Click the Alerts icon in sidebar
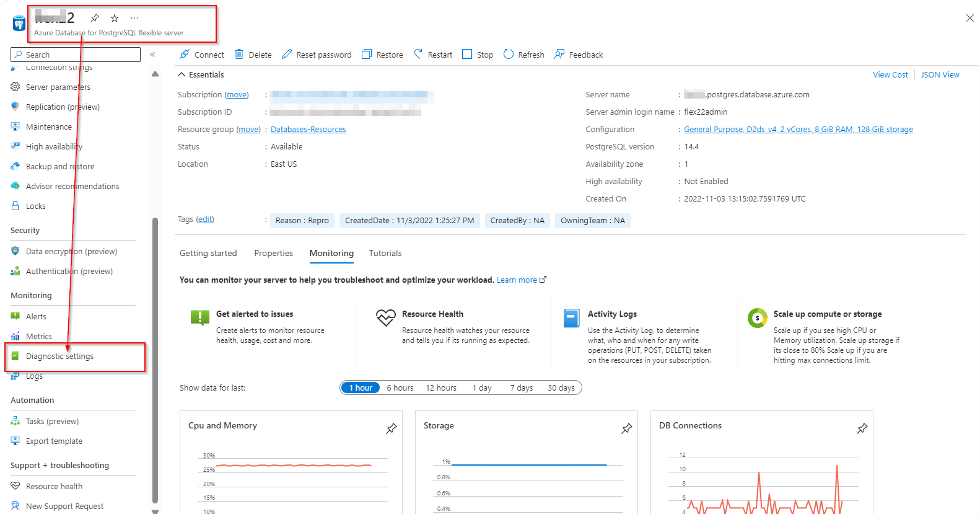The image size is (980, 514). pos(15,316)
